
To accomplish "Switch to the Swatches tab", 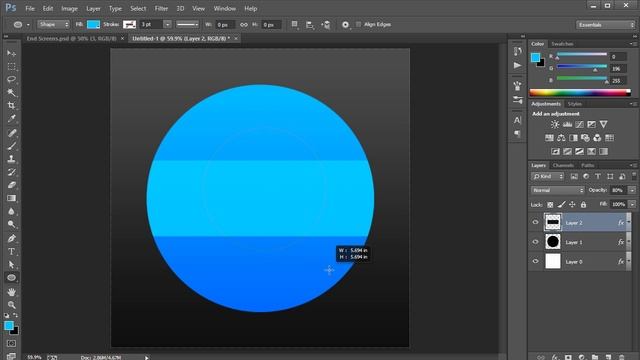I will point(562,44).
